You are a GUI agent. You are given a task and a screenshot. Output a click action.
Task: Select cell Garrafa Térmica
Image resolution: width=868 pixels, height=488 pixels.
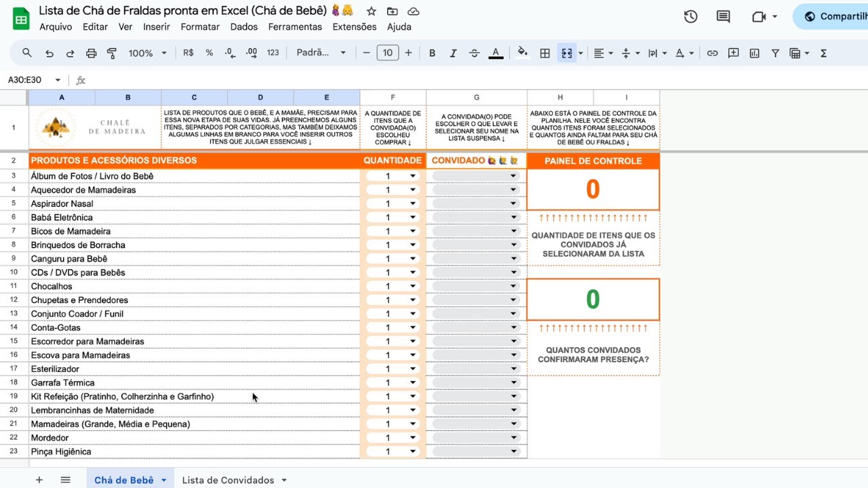click(x=194, y=383)
